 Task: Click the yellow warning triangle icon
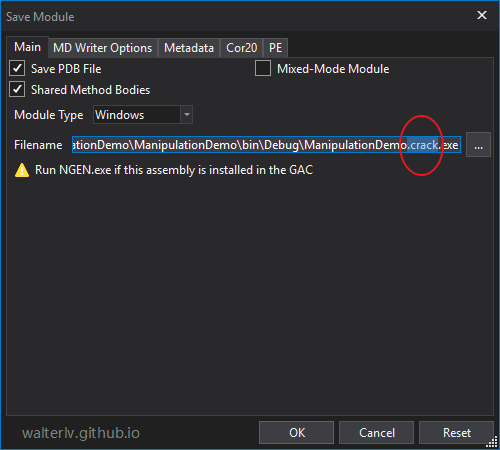[22, 170]
